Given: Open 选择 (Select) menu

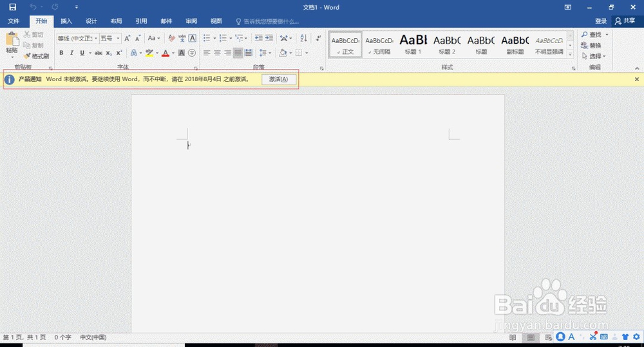Looking at the screenshot, I should point(594,56).
